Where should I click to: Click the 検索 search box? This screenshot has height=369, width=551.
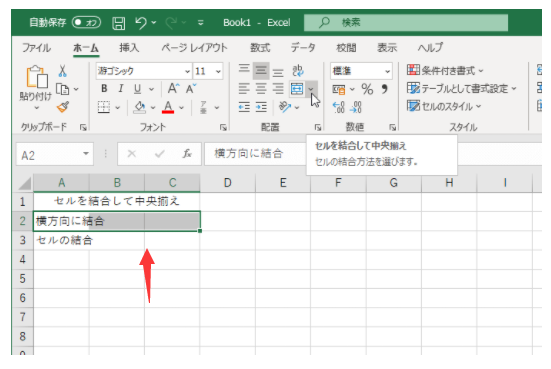click(x=406, y=23)
